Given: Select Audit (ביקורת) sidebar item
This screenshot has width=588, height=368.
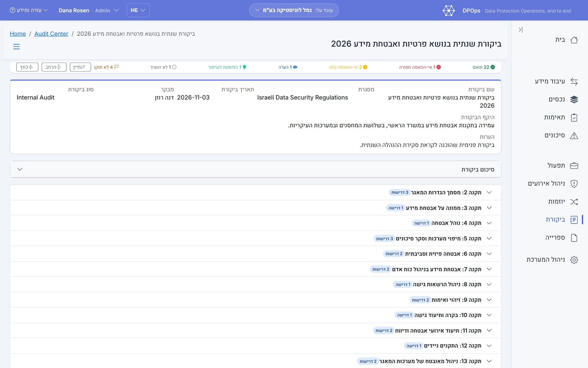Looking at the screenshot, I should pyautogui.click(x=562, y=219).
